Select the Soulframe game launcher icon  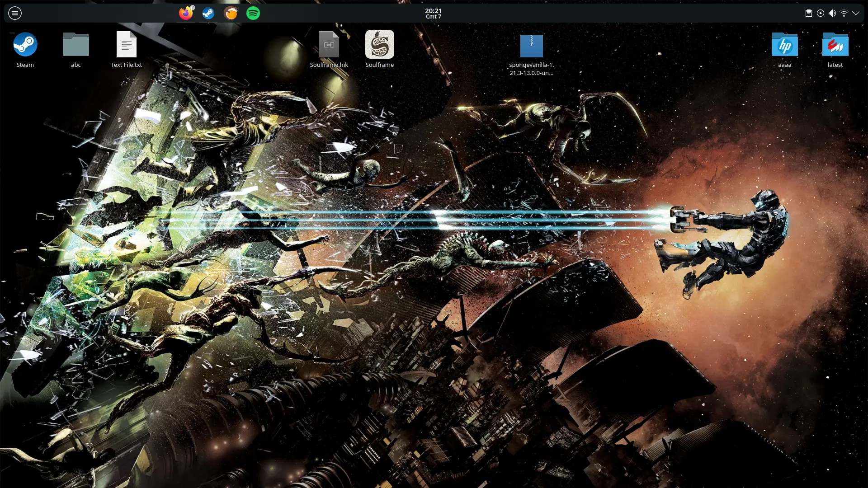tap(380, 44)
